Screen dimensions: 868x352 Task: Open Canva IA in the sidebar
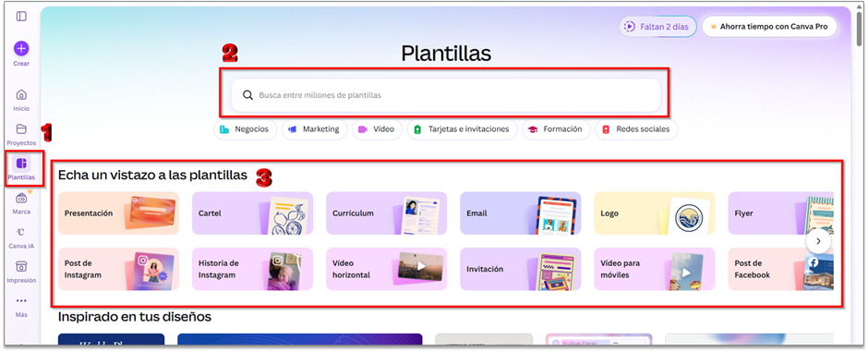coord(21,233)
